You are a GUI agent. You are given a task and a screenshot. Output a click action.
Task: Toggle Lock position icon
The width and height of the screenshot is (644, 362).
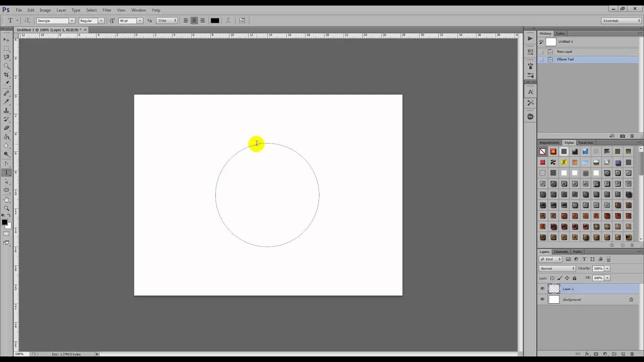pyautogui.click(x=567, y=278)
